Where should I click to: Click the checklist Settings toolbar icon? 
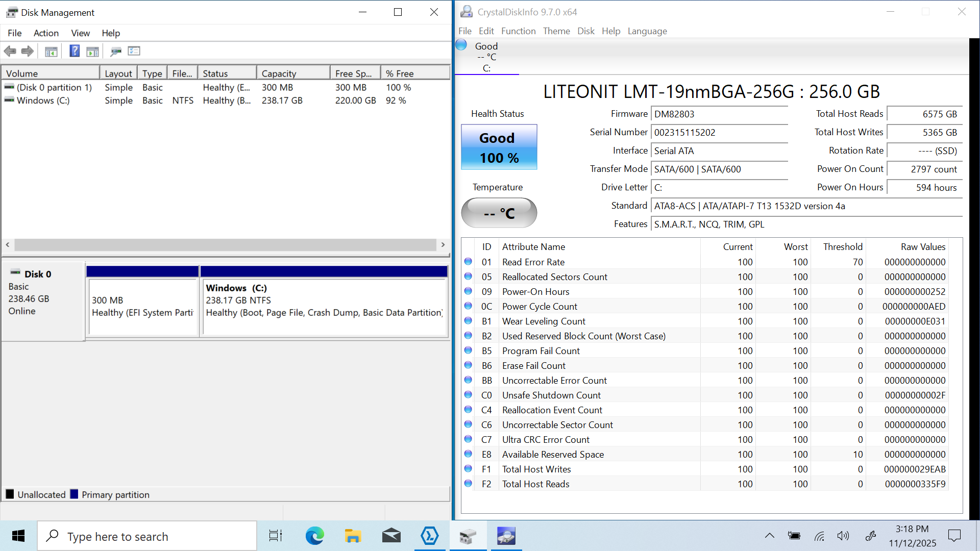(134, 51)
